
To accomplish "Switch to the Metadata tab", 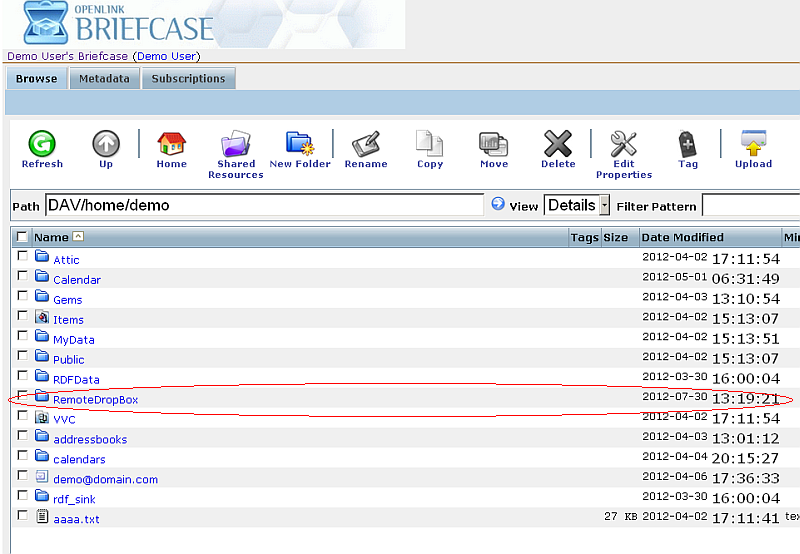I will point(104,79).
